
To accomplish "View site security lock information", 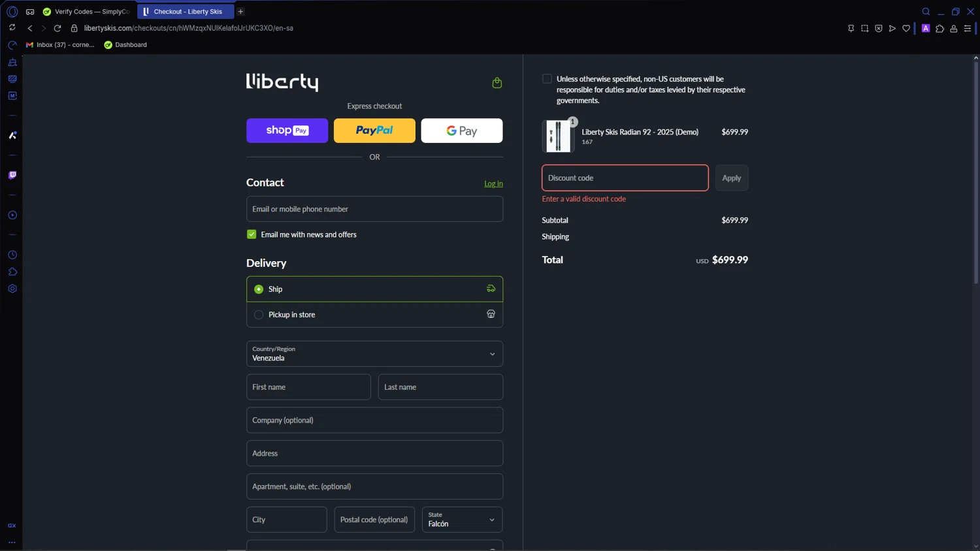I will pyautogui.click(x=74, y=28).
